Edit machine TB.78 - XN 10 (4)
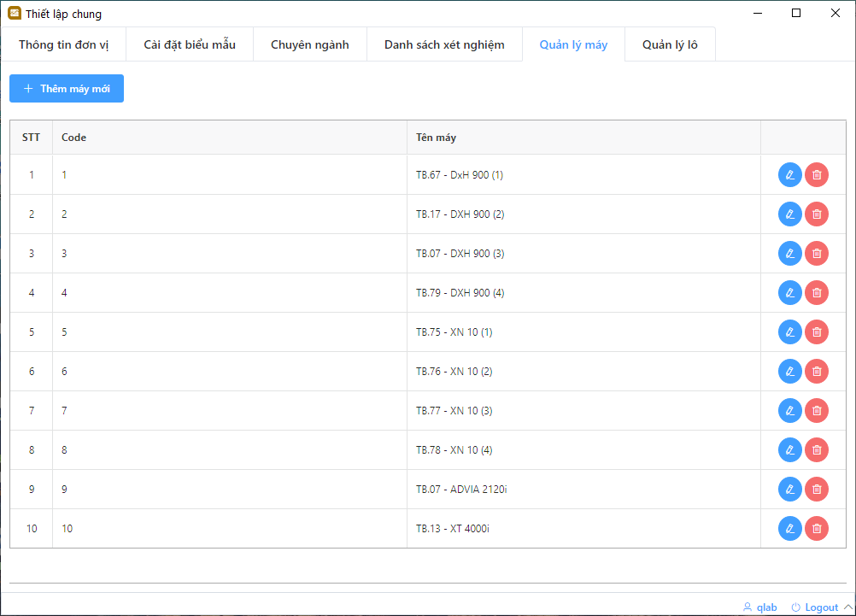 (x=789, y=450)
